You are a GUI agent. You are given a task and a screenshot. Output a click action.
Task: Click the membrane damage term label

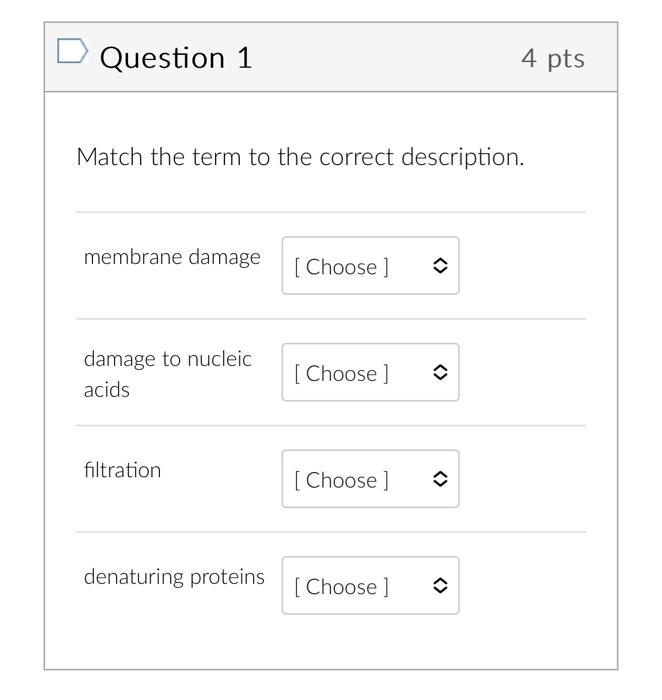[172, 258]
